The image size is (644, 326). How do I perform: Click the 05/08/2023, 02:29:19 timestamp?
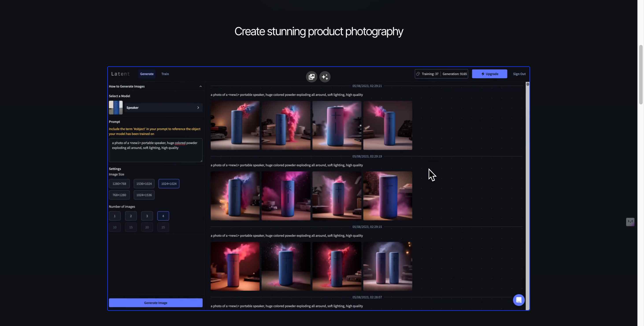click(x=367, y=156)
